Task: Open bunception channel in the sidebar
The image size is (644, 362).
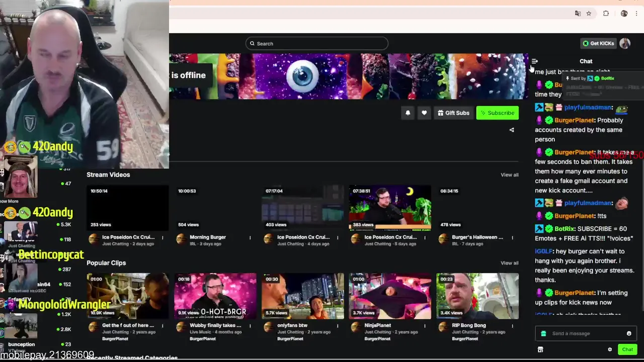Action: (22, 344)
